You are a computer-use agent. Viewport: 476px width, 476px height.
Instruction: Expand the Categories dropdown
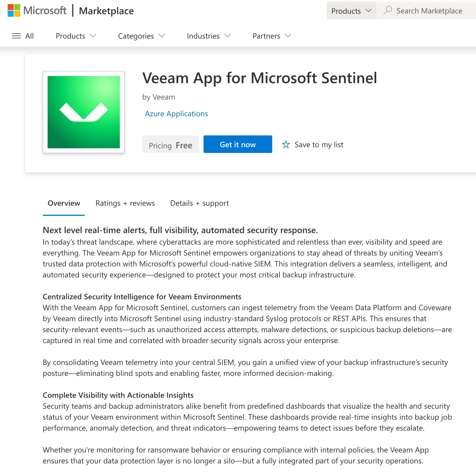141,36
